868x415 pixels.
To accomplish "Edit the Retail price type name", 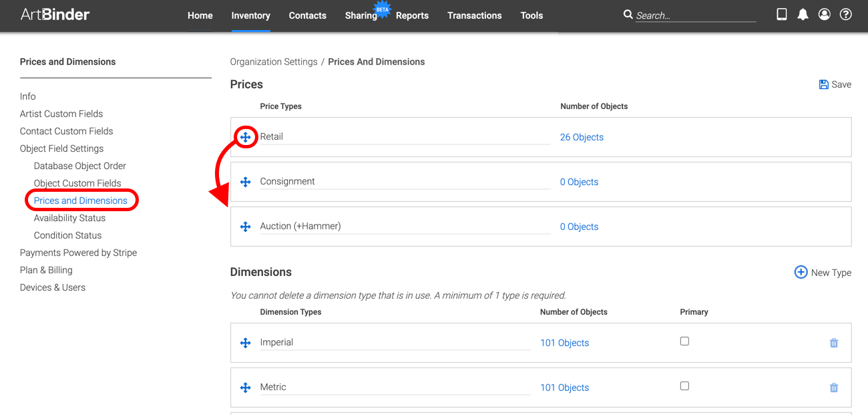I will (405, 136).
